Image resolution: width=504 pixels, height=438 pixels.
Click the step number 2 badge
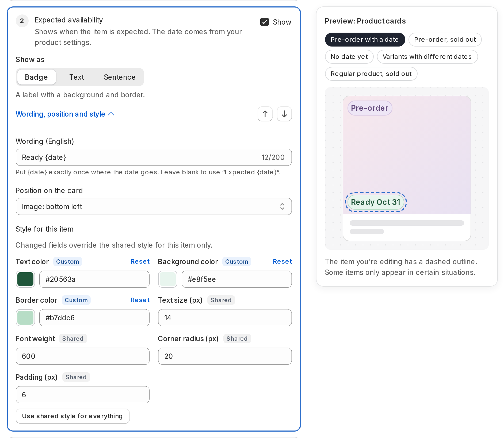coord(22,21)
